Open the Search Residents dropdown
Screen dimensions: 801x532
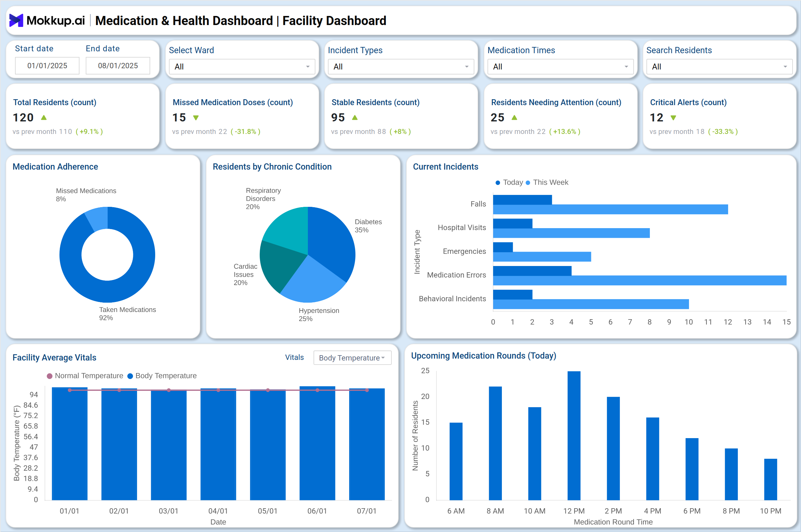(x=719, y=66)
